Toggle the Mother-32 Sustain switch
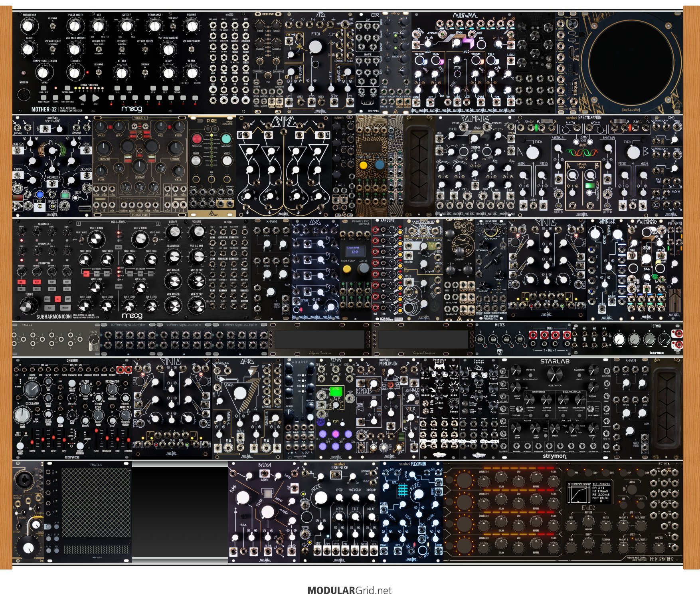The width and height of the screenshot is (700, 599). point(145,73)
